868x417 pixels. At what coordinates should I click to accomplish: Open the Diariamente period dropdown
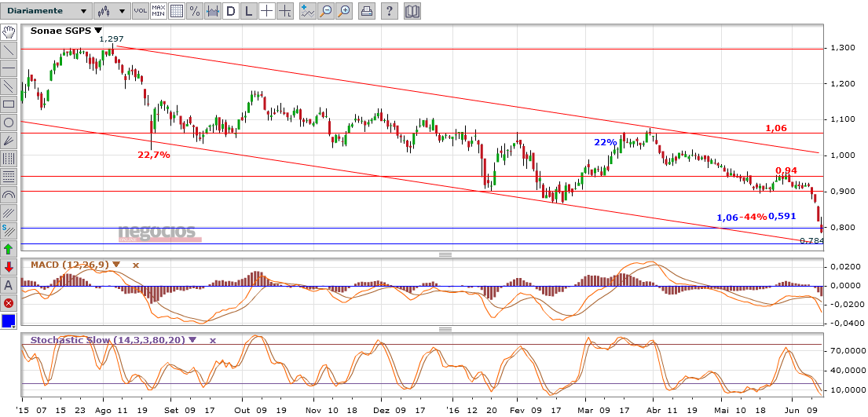pos(46,10)
